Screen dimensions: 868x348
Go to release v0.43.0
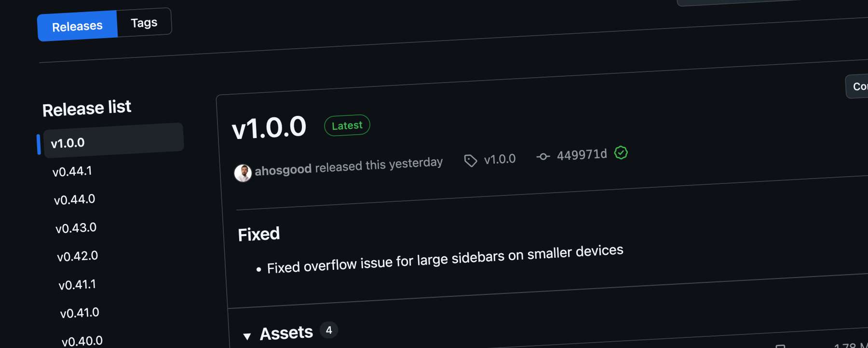(x=76, y=228)
